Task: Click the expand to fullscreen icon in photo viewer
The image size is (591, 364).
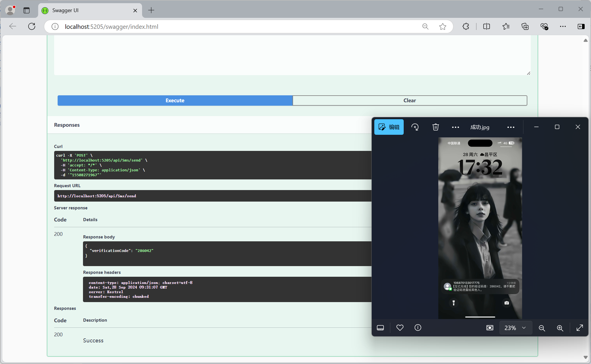Action: pyautogui.click(x=580, y=328)
